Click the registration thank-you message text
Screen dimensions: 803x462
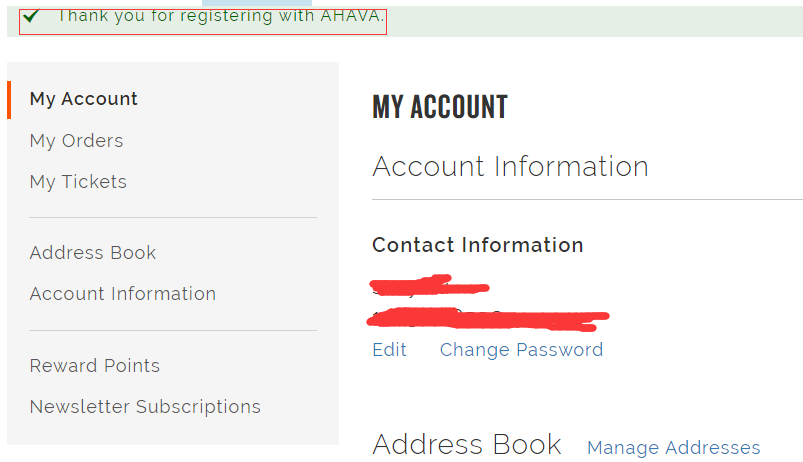(x=220, y=16)
